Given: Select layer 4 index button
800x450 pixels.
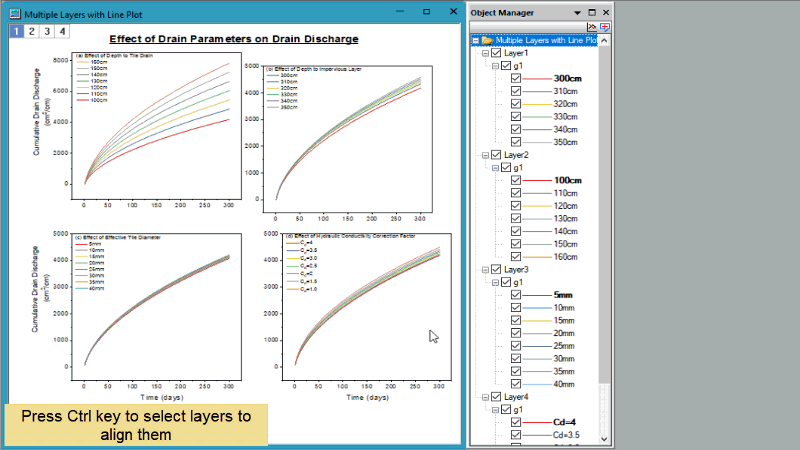Looking at the screenshot, I should [x=63, y=32].
